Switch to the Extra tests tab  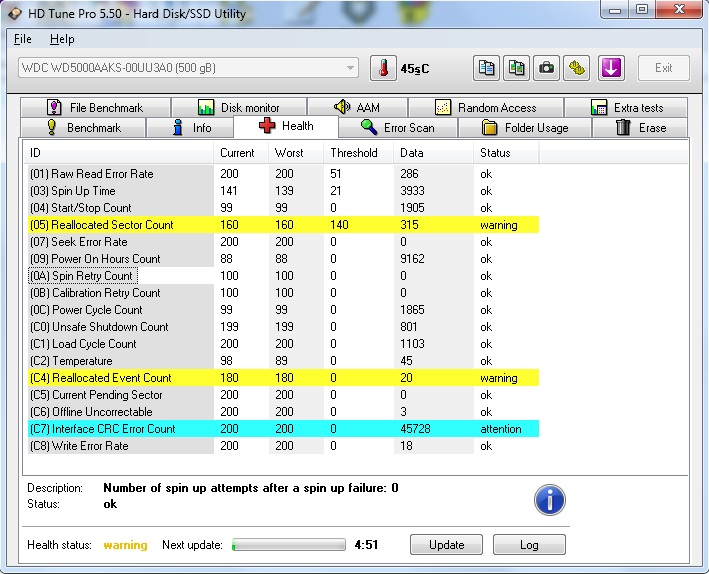pyautogui.click(x=626, y=108)
